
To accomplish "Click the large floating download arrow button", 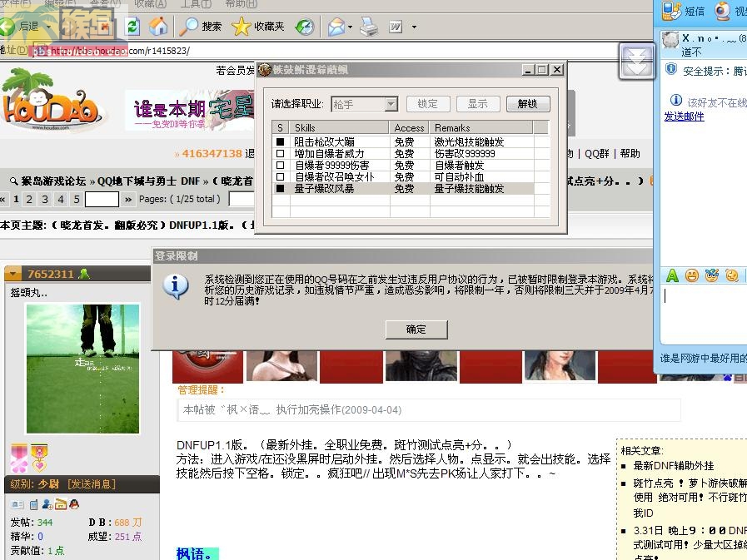I will [636, 62].
